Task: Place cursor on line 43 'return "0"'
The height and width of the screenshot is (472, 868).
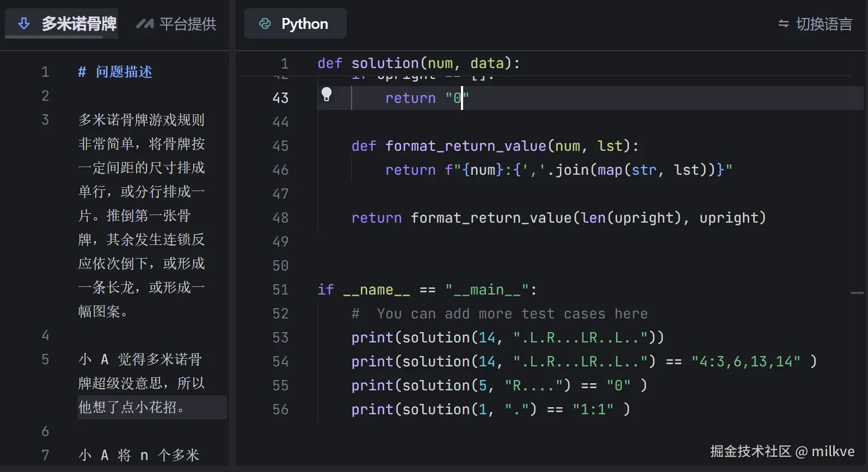Action: (x=427, y=98)
